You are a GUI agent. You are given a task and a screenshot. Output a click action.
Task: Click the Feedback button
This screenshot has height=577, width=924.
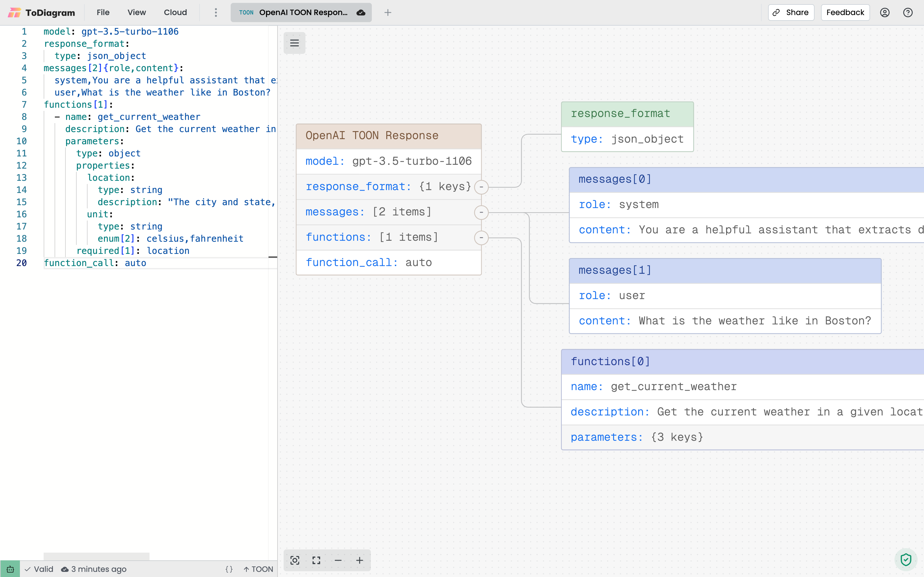point(844,12)
